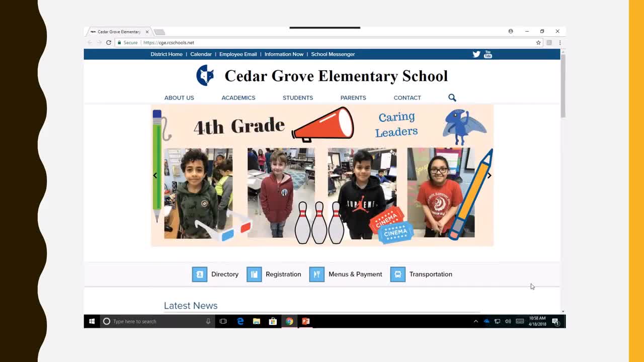Select the Registration icon
Viewport: 644px width, 362px height.
(x=254, y=274)
